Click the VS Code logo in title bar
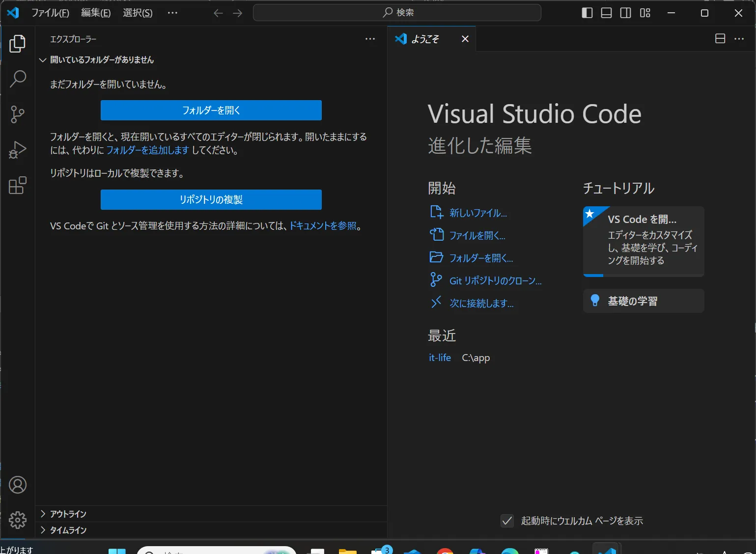The image size is (756, 554). [13, 13]
